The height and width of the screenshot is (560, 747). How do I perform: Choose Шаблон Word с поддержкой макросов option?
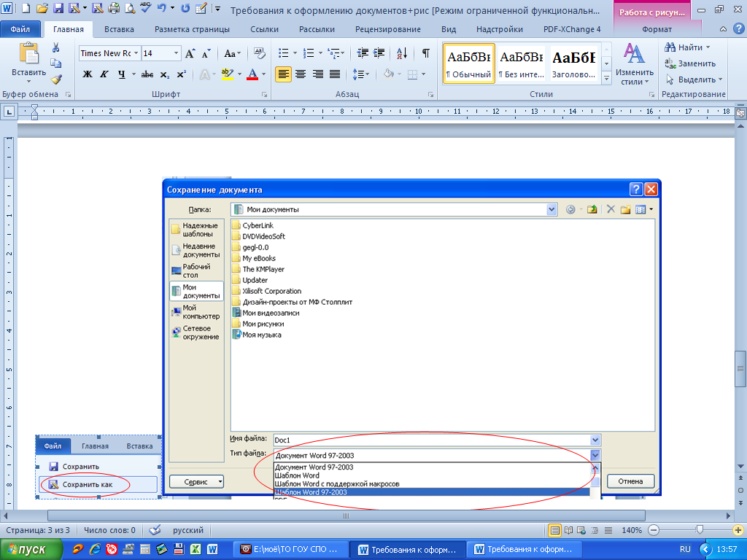point(337,484)
